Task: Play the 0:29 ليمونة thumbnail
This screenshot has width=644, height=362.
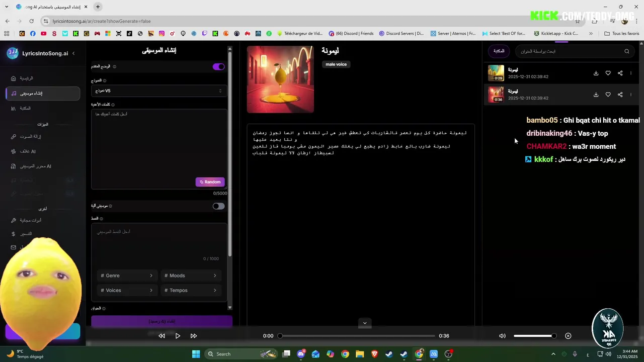Action: click(496, 73)
